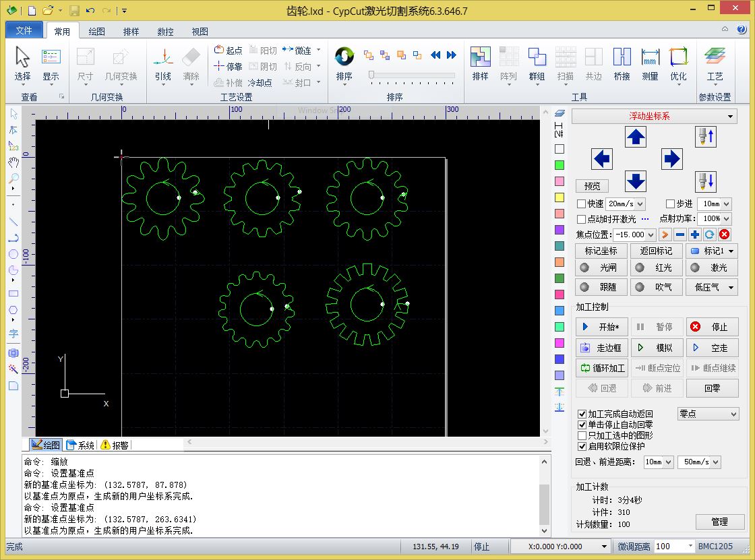Viewport: 755px width, 560px height.
Task: Select the 测量 measure tool
Action: [x=650, y=63]
